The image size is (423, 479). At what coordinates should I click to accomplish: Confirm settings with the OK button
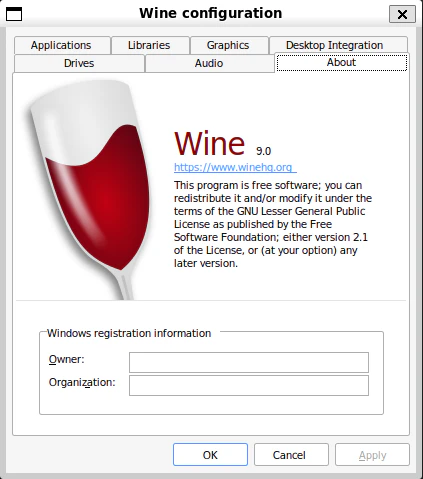[210, 455]
